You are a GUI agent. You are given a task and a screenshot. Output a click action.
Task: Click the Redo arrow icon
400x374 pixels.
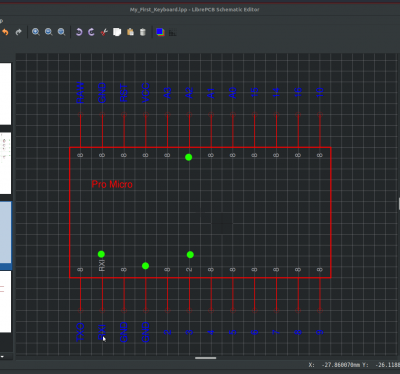tap(19, 32)
